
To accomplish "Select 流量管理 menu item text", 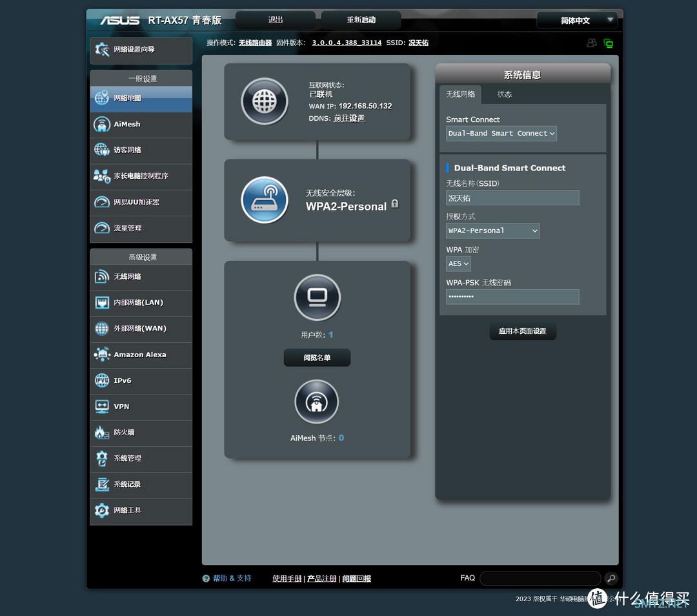I will [128, 228].
